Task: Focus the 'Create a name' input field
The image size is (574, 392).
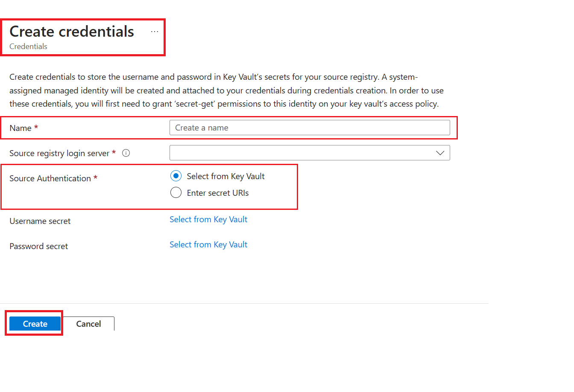Action: tap(309, 128)
